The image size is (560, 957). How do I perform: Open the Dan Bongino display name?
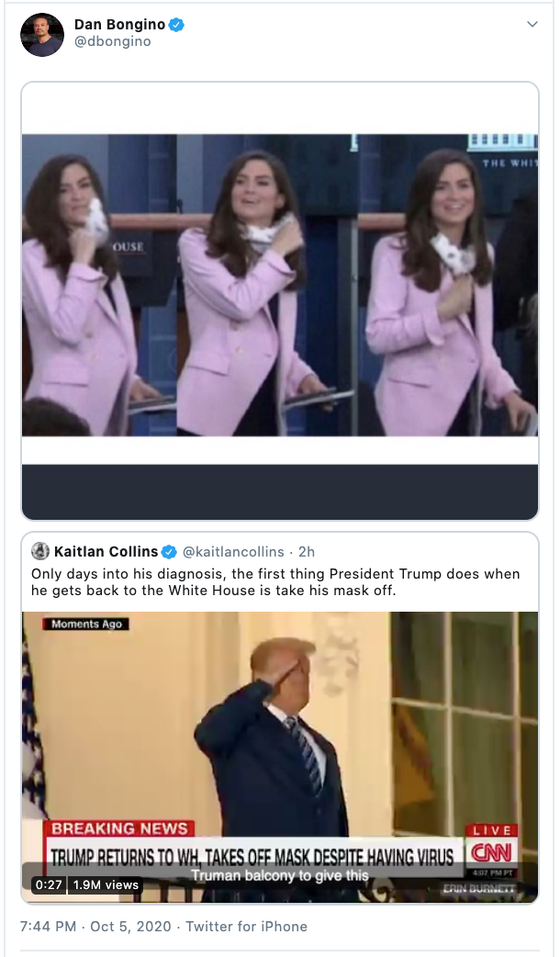tap(119, 25)
